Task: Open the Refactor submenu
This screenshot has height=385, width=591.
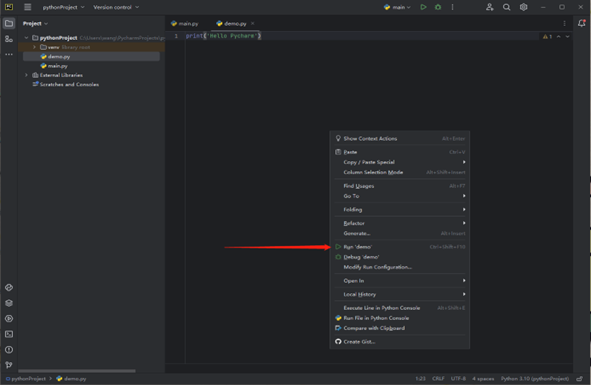Action: click(400, 223)
